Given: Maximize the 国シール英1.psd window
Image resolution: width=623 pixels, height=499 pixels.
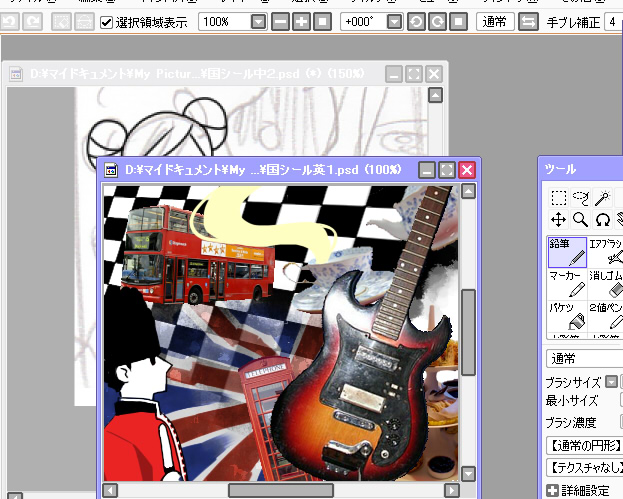Looking at the screenshot, I should [447, 170].
